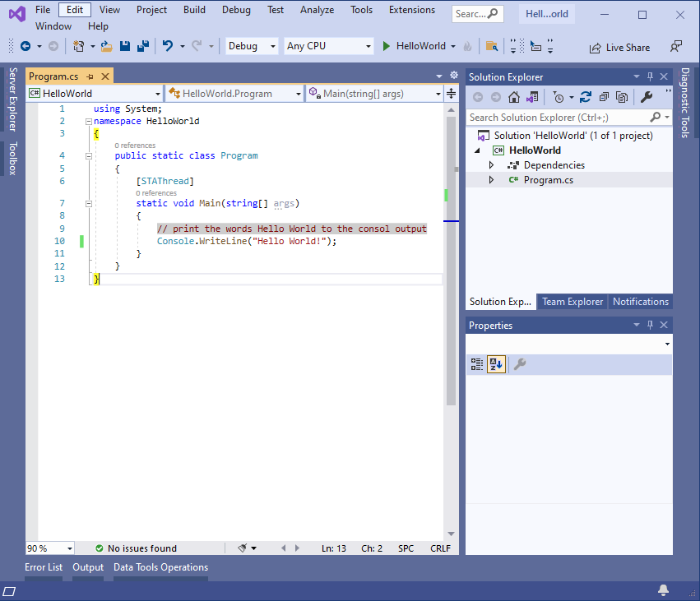Click the notifications bell in status bar
The image size is (700, 601).
(663, 590)
